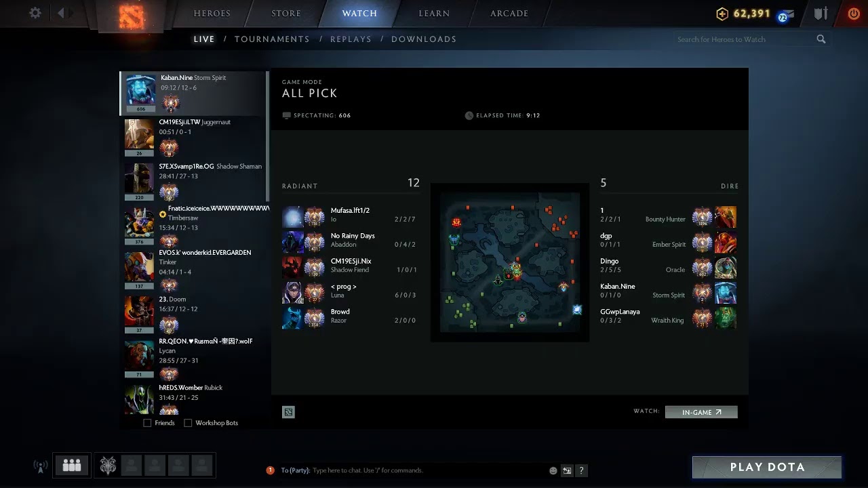
Task: Select the RR.QEON Lycan live game
Action: tap(193, 359)
